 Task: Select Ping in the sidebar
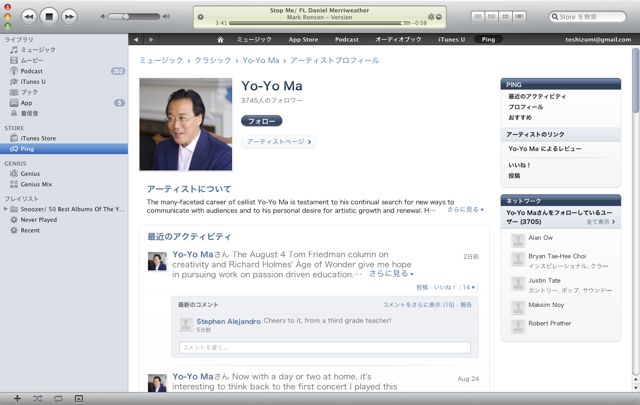pyautogui.click(x=64, y=149)
